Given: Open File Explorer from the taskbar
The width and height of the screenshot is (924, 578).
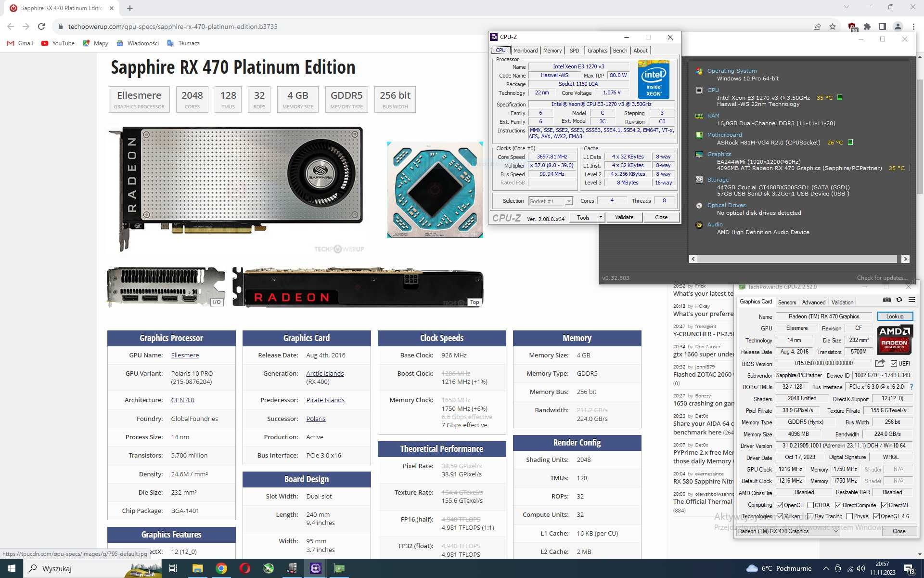Looking at the screenshot, I should click(x=198, y=568).
